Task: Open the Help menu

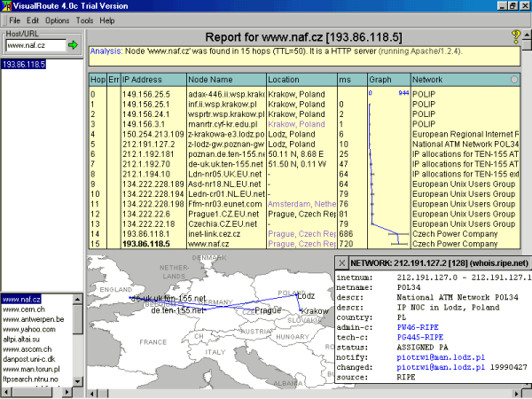Action: [x=107, y=20]
